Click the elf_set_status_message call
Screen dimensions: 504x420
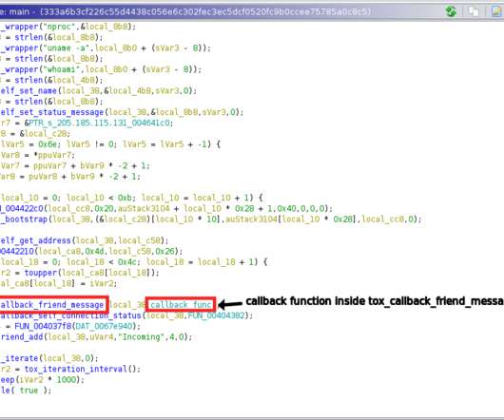52,112
